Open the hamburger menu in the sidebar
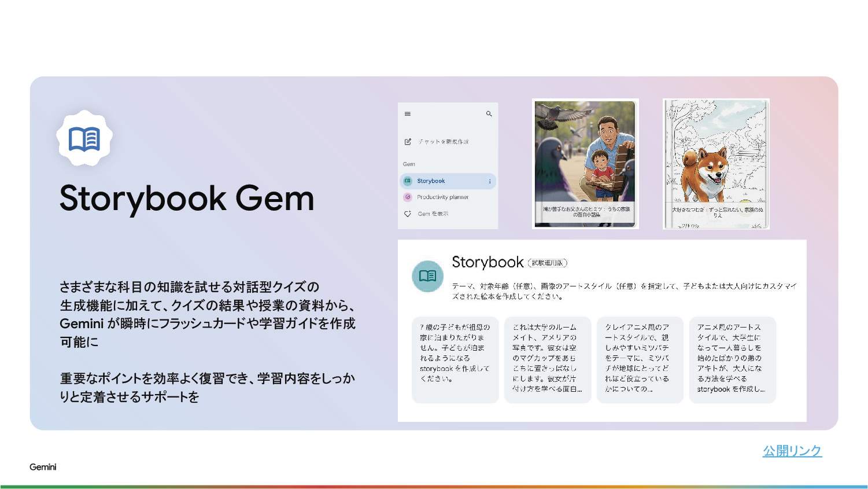 [408, 114]
